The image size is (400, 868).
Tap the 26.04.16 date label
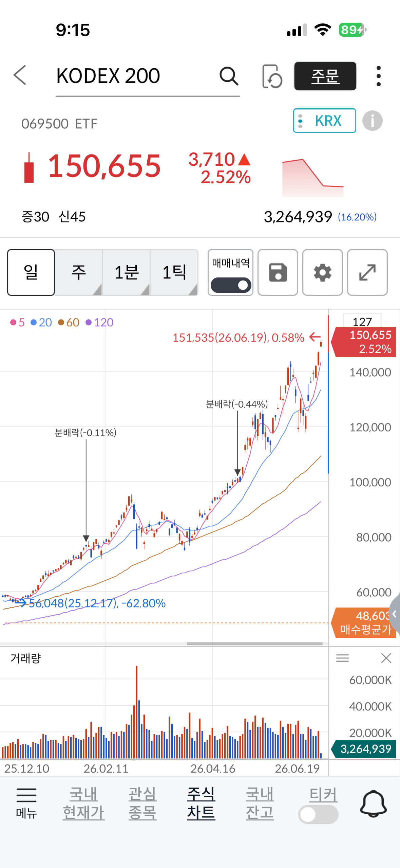[x=213, y=768]
